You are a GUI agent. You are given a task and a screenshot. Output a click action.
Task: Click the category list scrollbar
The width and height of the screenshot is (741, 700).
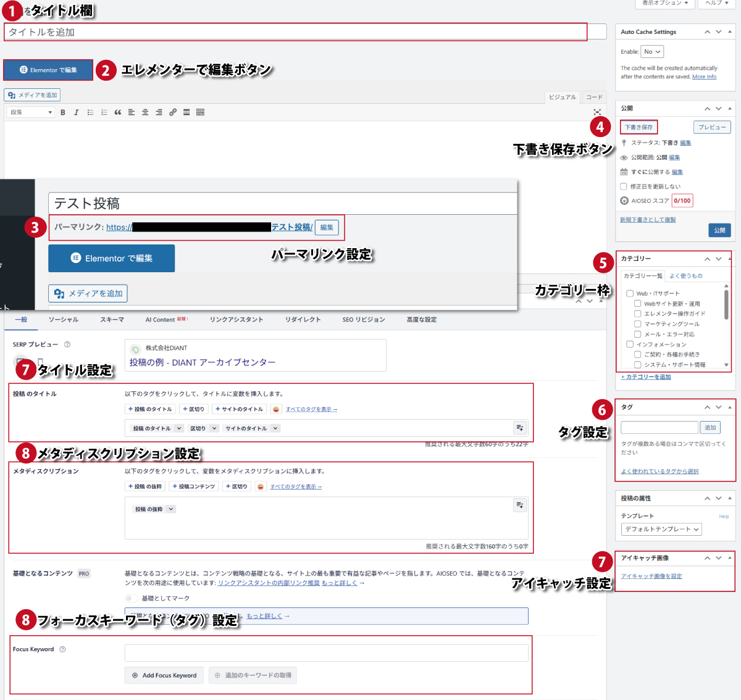click(726, 306)
